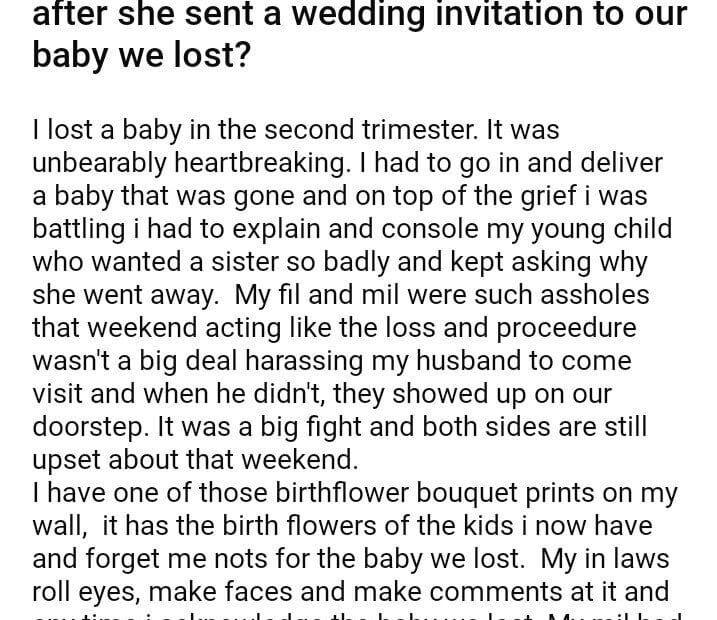This screenshot has height=620, width=717.
Task: Click the phrase "fil and mil"
Action: click(x=342, y=295)
